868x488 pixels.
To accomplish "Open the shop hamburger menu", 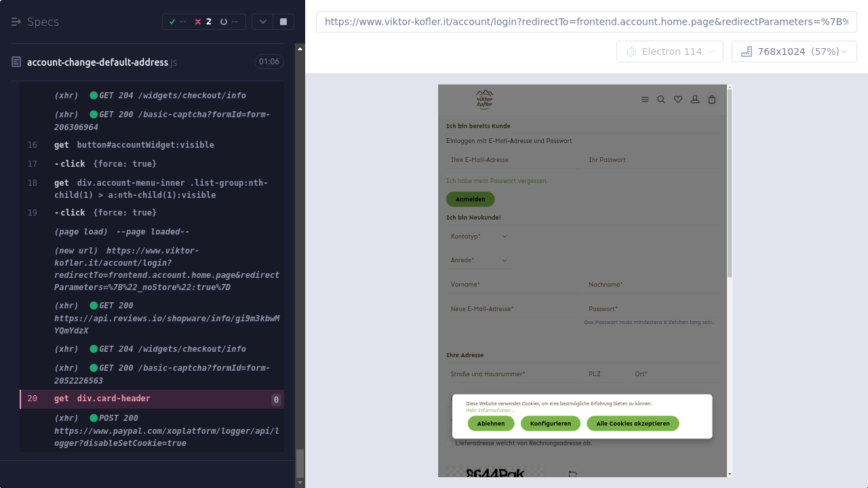I will pyautogui.click(x=645, y=100).
